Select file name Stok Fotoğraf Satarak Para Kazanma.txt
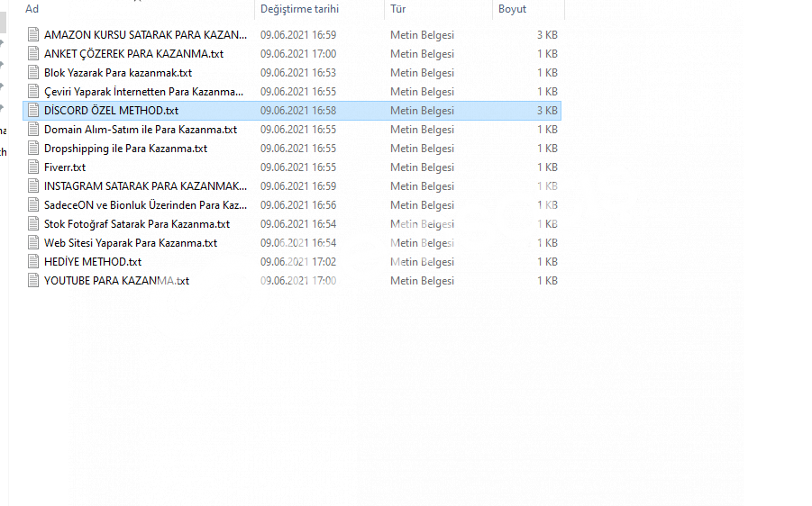 pos(137,223)
